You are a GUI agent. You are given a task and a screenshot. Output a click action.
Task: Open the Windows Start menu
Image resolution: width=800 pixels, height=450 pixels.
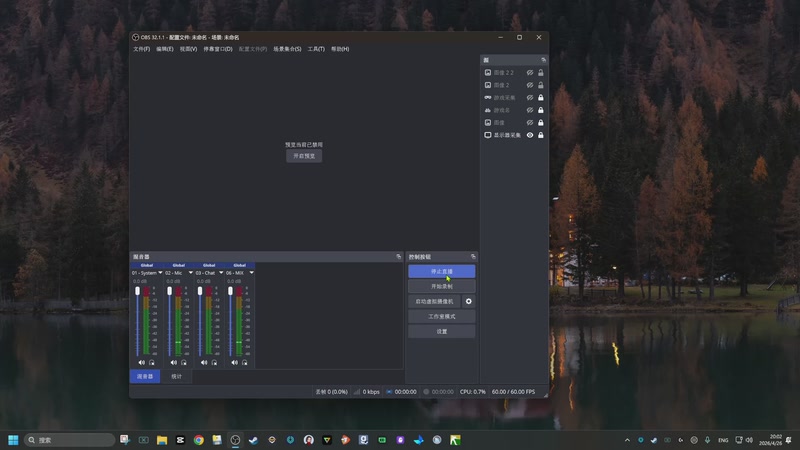(13, 440)
